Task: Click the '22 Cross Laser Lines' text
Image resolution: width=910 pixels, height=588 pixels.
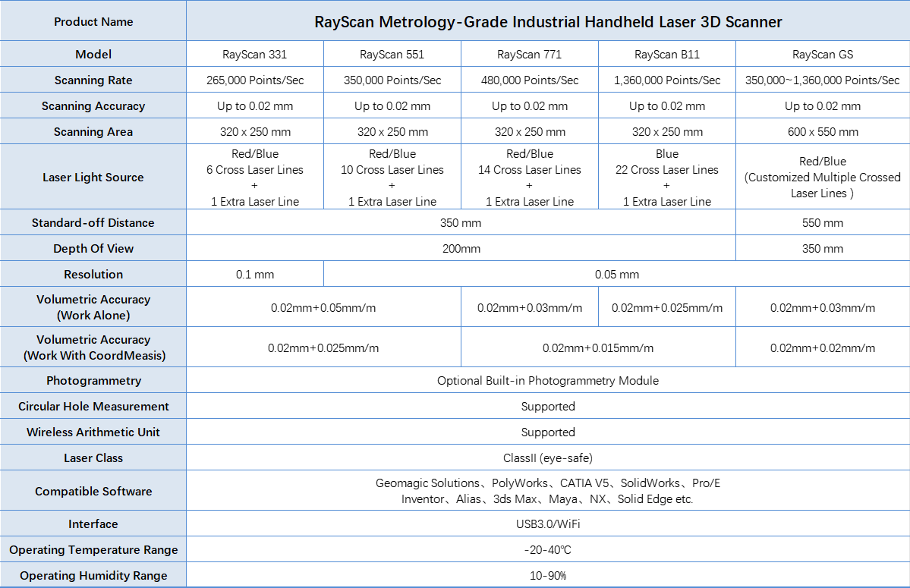Action: coord(667,170)
